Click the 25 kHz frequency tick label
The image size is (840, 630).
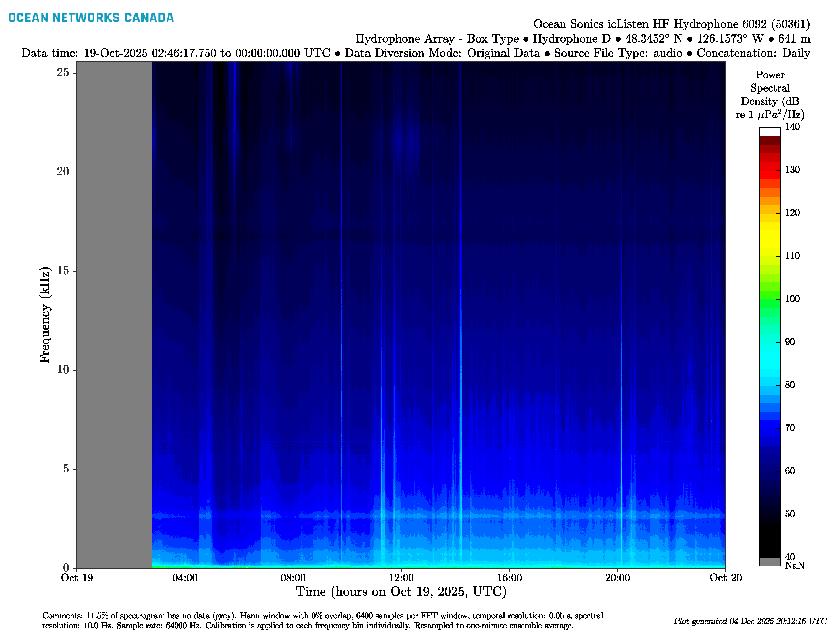click(x=63, y=72)
